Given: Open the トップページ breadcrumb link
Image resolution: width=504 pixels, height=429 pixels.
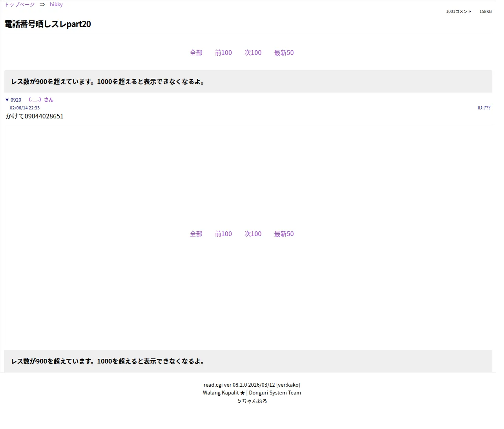Looking at the screenshot, I should pos(20,5).
